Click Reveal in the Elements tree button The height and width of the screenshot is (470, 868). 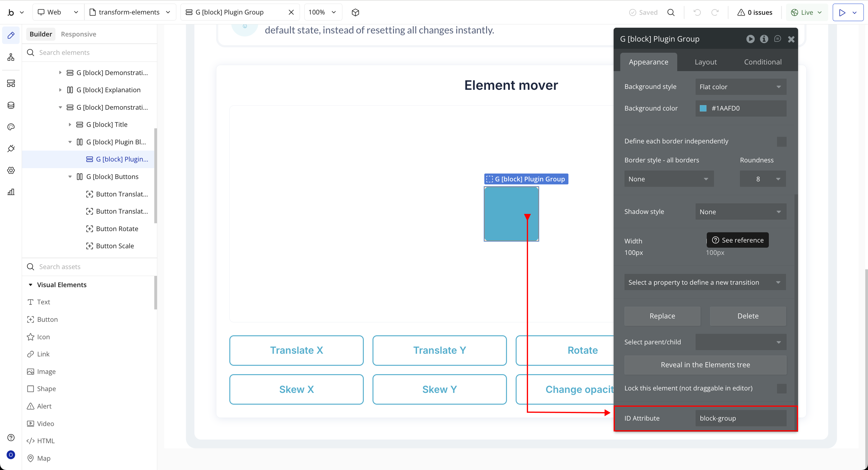[705, 365]
